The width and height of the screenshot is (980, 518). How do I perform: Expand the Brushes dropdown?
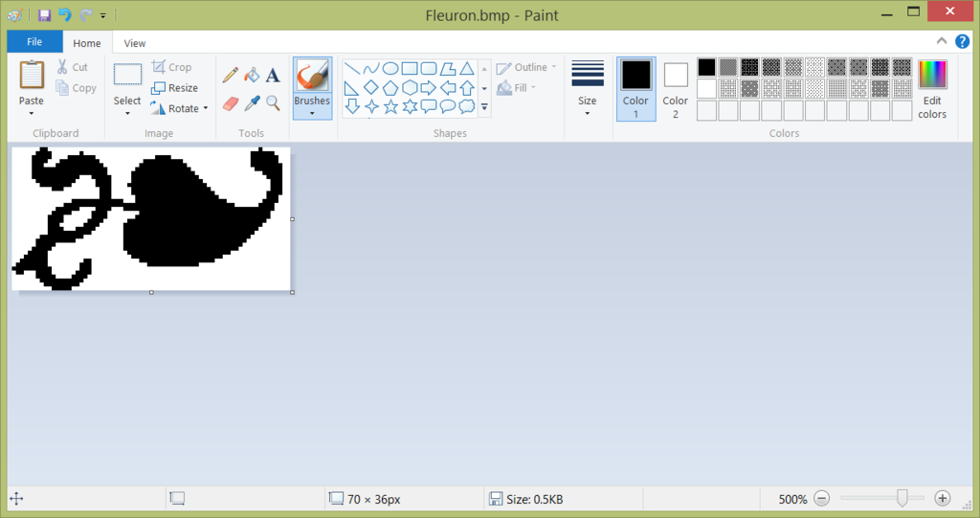click(312, 107)
